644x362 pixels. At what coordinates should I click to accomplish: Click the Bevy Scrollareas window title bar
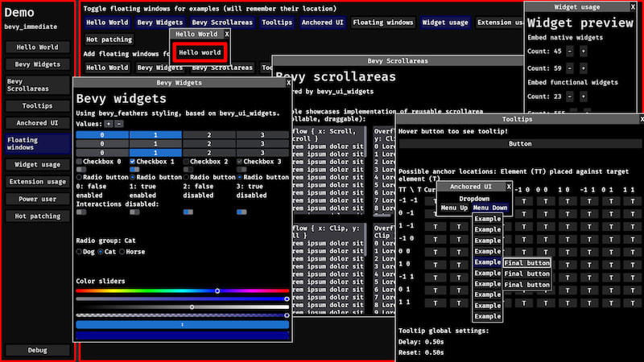tap(398, 61)
